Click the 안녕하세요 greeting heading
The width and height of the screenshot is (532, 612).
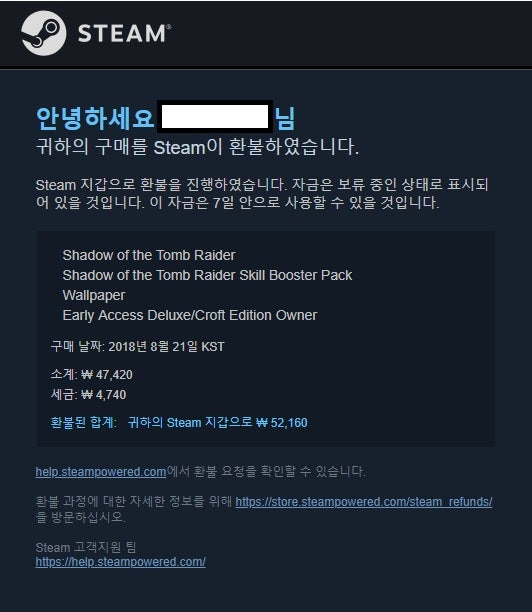click(x=95, y=118)
